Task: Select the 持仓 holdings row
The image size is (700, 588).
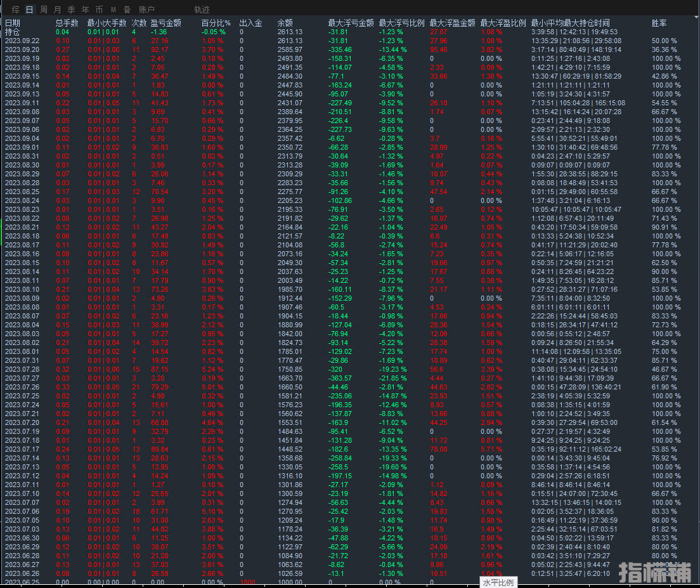Action: tap(13, 32)
